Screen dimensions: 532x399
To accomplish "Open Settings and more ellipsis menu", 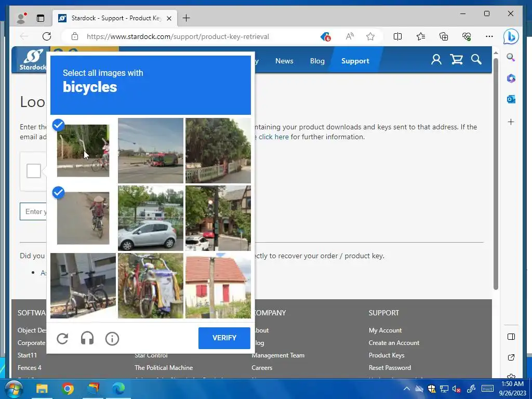I will point(489,36).
